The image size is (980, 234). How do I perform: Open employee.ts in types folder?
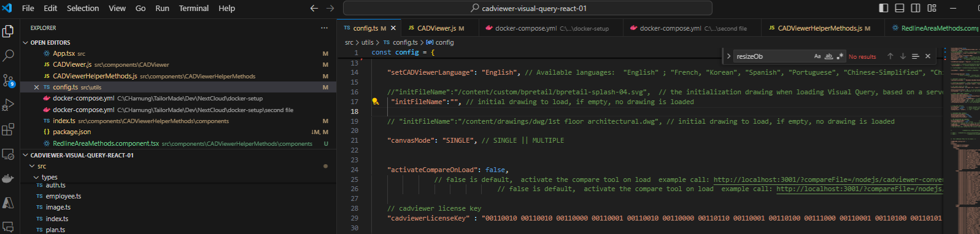pyautogui.click(x=178, y=196)
